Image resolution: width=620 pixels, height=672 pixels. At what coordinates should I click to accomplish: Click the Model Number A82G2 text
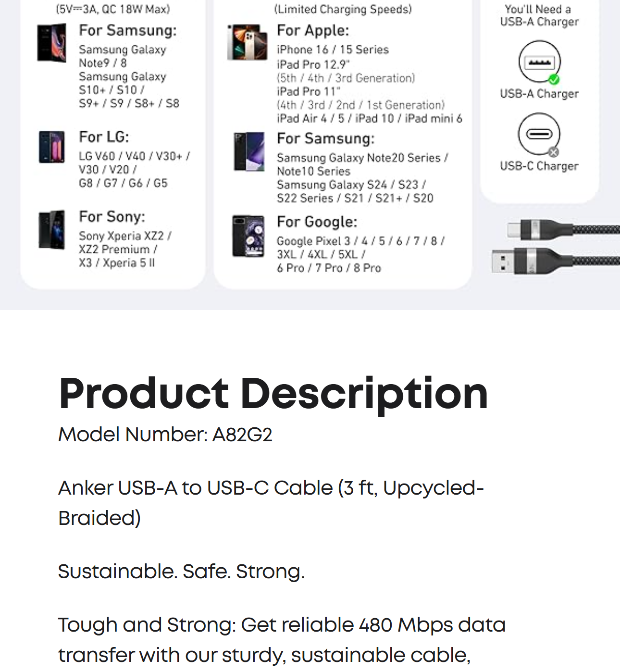165,435
